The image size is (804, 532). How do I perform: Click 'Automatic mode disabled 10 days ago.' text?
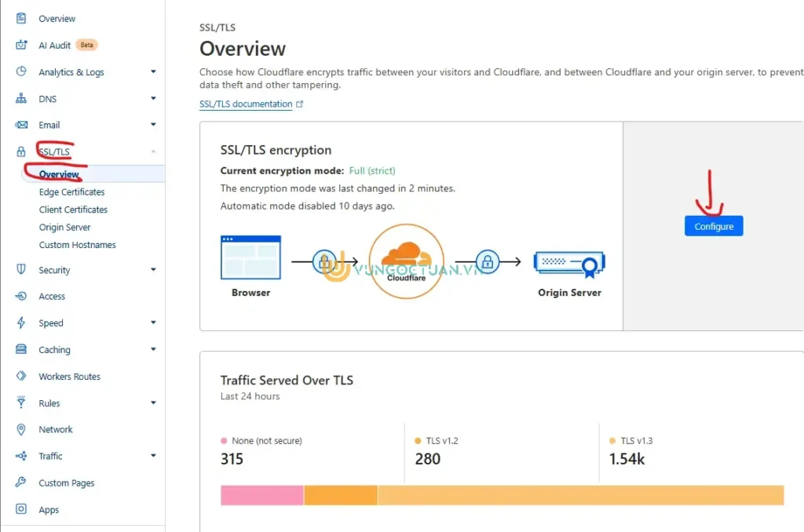(x=308, y=206)
